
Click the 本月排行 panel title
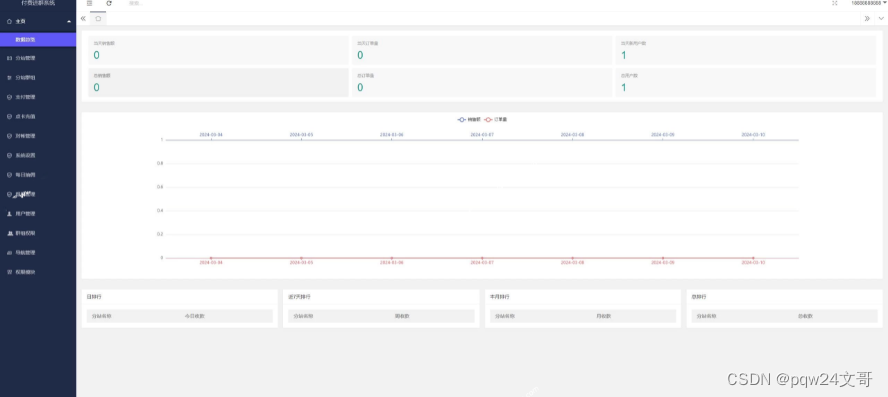pyautogui.click(x=500, y=297)
